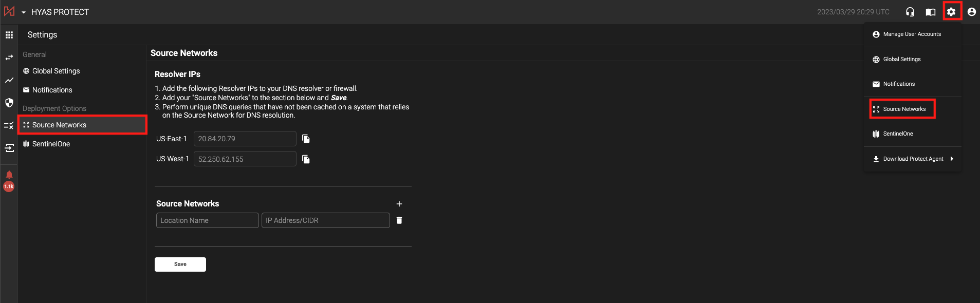
Task: Choose Source Networks in the dropdown menu
Action: [904, 109]
